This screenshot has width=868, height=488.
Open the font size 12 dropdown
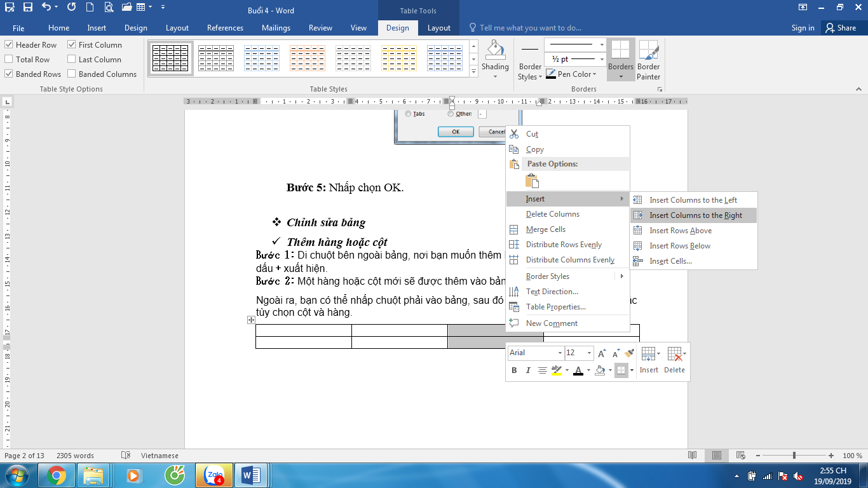click(590, 353)
